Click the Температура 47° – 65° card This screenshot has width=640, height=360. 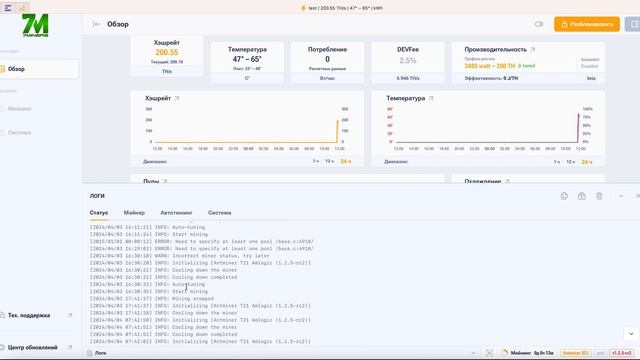(x=247, y=62)
